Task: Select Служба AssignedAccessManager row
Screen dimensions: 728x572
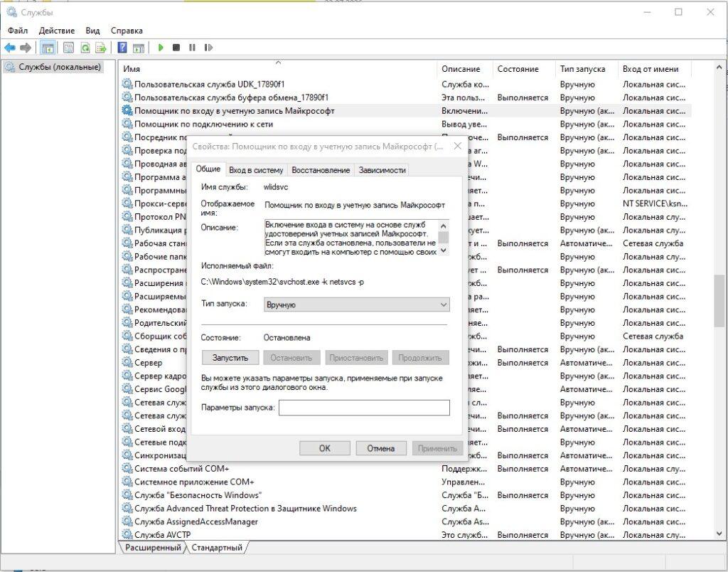Action: point(406,521)
